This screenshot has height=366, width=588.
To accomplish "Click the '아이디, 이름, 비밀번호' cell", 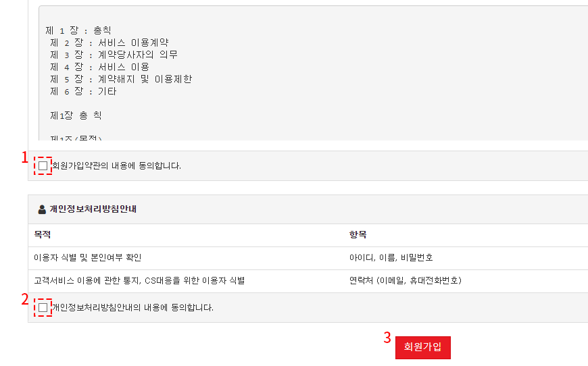I will coord(391,258).
